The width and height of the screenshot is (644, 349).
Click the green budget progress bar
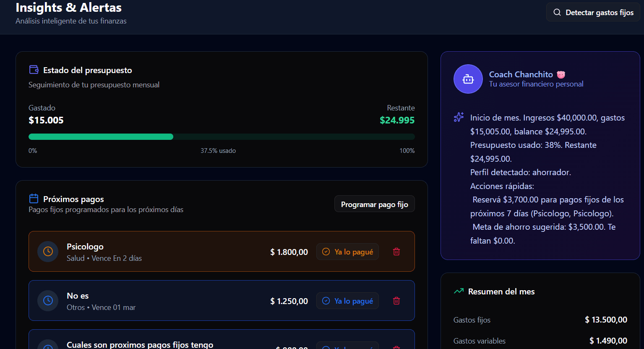[x=101, y=136]
